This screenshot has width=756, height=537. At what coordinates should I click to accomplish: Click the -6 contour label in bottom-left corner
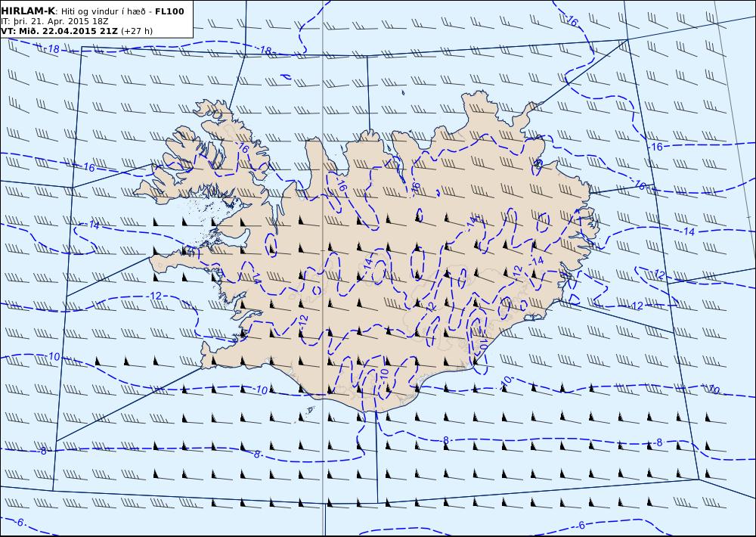tap(19, 522)
